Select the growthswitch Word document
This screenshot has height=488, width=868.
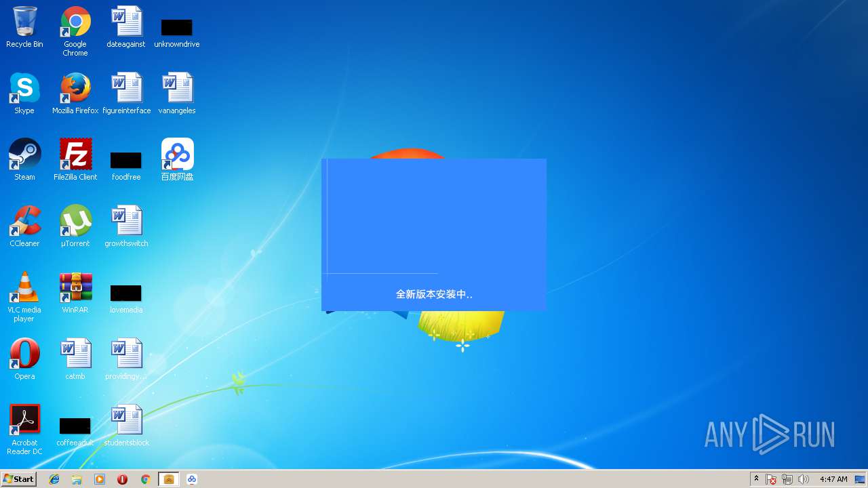pyautogui.click(x=126, y=226)
